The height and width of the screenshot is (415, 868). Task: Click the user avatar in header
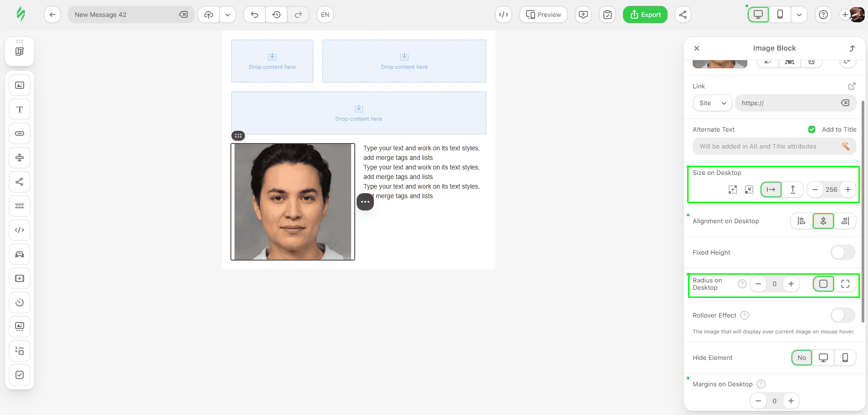pyautogui.click(x=857, y=15)
